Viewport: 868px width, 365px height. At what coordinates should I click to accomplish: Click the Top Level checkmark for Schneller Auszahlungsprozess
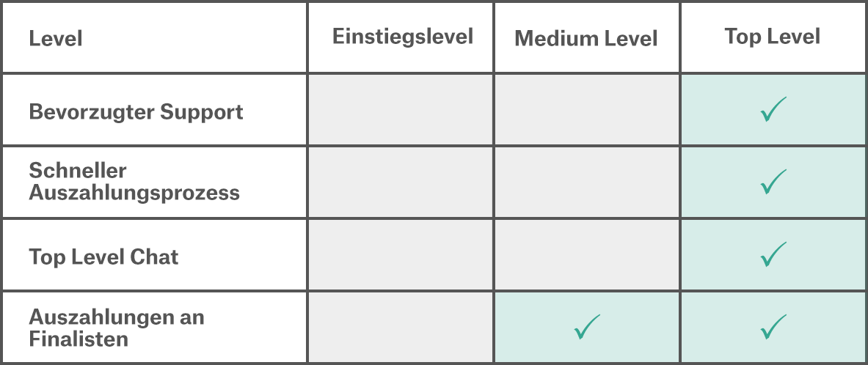[773, 182]
